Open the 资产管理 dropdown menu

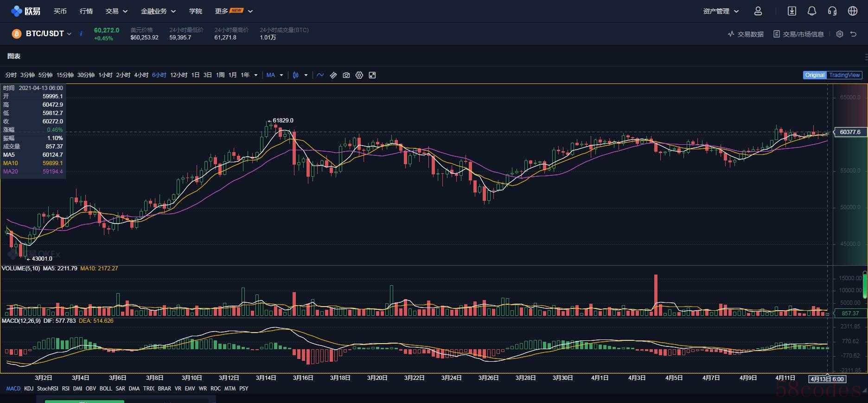tap(721, 11)
